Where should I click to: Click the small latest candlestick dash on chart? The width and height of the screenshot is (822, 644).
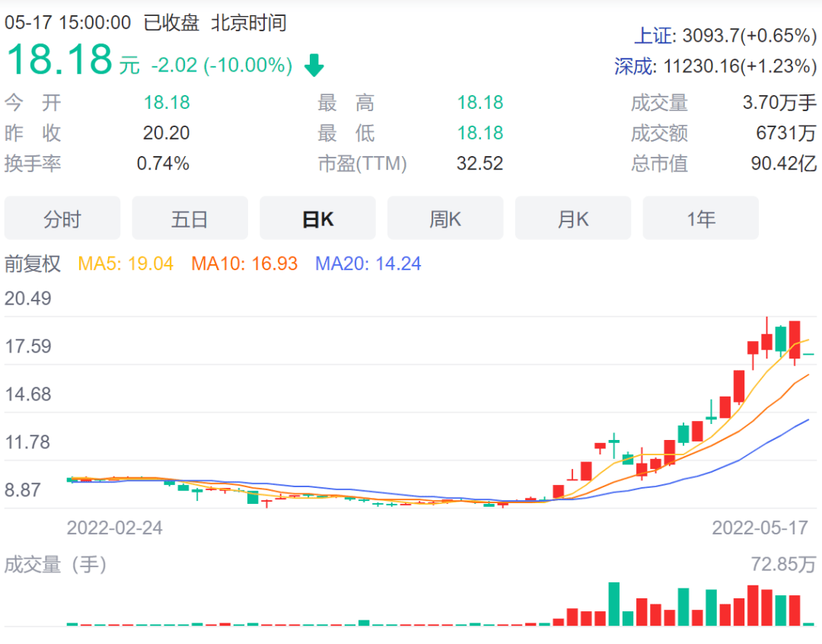click(809, 355)
